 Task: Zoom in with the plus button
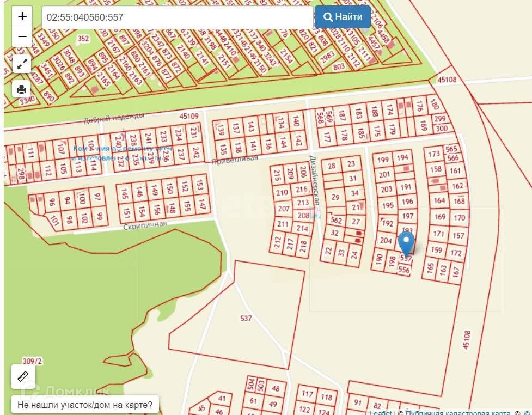[x=22, y=16]
